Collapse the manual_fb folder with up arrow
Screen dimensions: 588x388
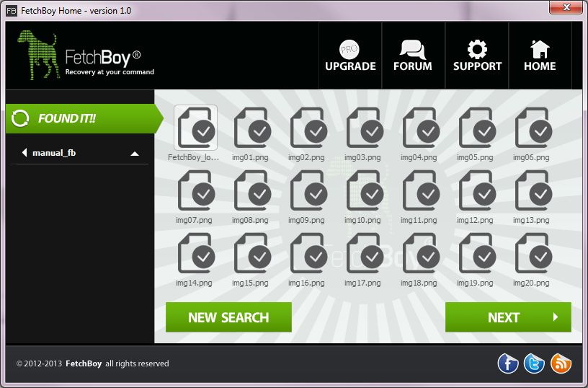135,154
